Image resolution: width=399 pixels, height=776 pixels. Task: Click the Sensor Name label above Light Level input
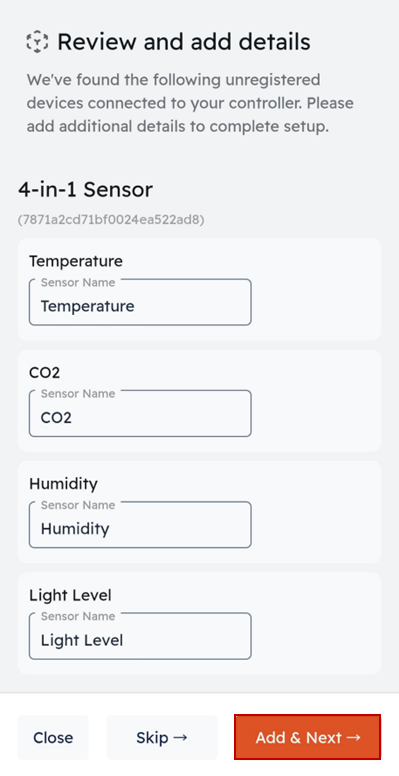coord(78,617)
